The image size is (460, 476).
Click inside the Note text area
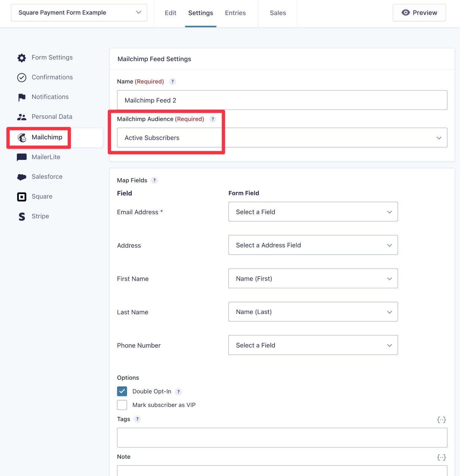282,471
